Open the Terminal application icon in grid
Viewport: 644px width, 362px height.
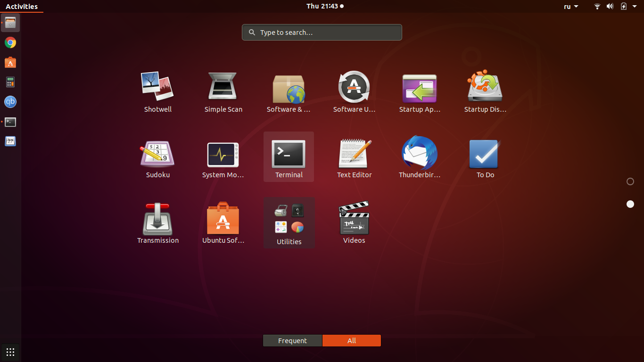pyautogui.click(x=289, y=154)
